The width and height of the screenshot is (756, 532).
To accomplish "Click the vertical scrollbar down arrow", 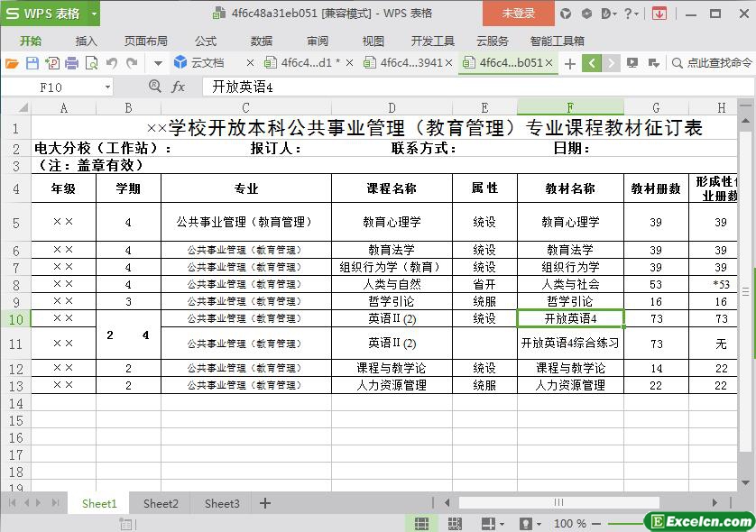I will [x=745, y=482].
